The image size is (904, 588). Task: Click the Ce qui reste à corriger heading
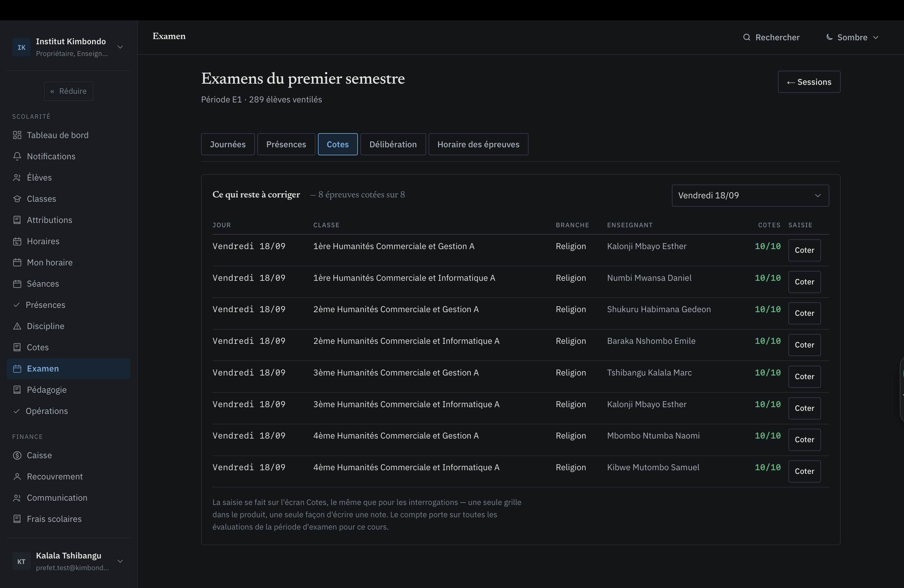coord(256,195)
